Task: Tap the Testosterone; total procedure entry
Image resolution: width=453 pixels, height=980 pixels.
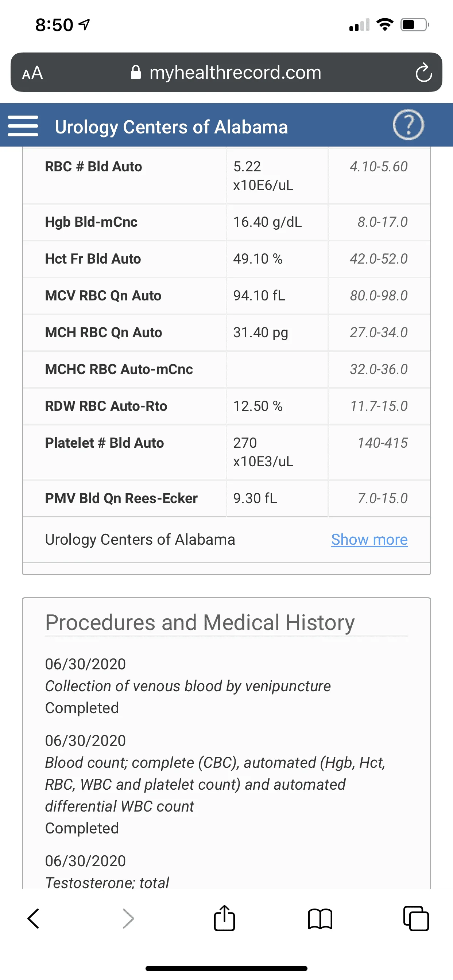Action: pos(107,872)
